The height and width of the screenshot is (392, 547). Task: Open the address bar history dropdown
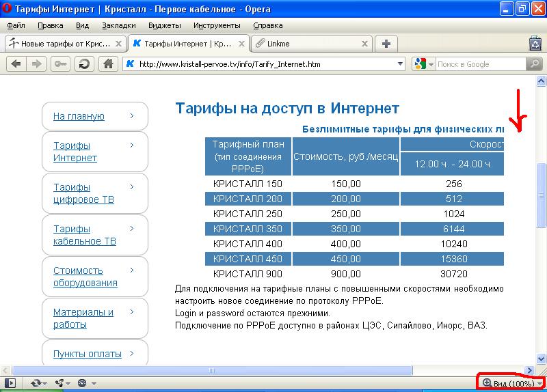tap(400, 64)
